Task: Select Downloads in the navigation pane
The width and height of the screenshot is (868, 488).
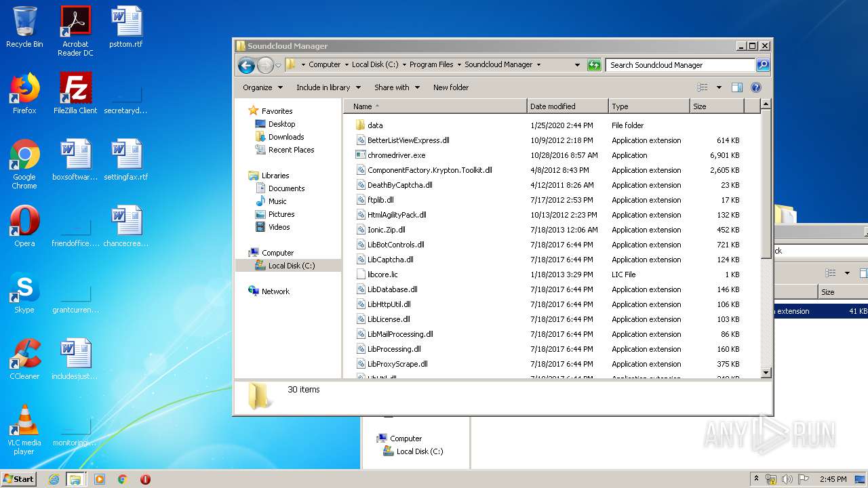Action: [x=285, y=137]
